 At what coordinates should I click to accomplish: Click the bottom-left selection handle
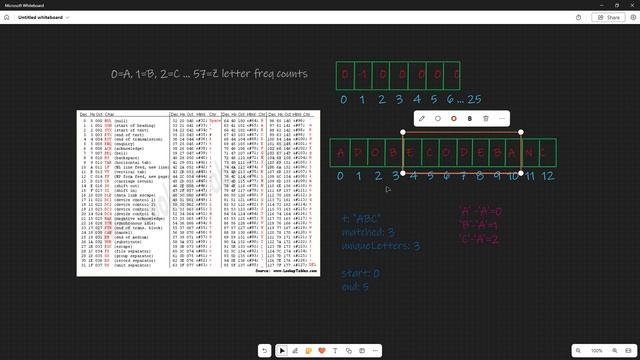(x=403, y=173)
